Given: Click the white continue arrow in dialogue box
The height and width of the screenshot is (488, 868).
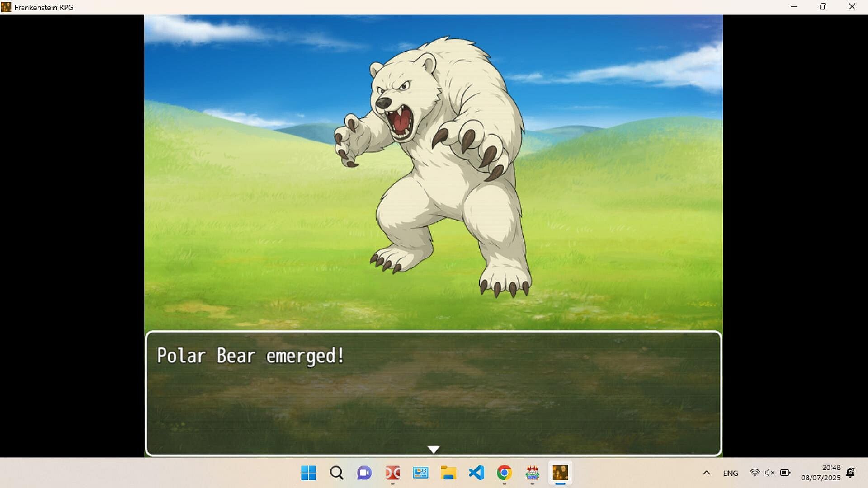Looking at the screenshot, I should 433,449.
